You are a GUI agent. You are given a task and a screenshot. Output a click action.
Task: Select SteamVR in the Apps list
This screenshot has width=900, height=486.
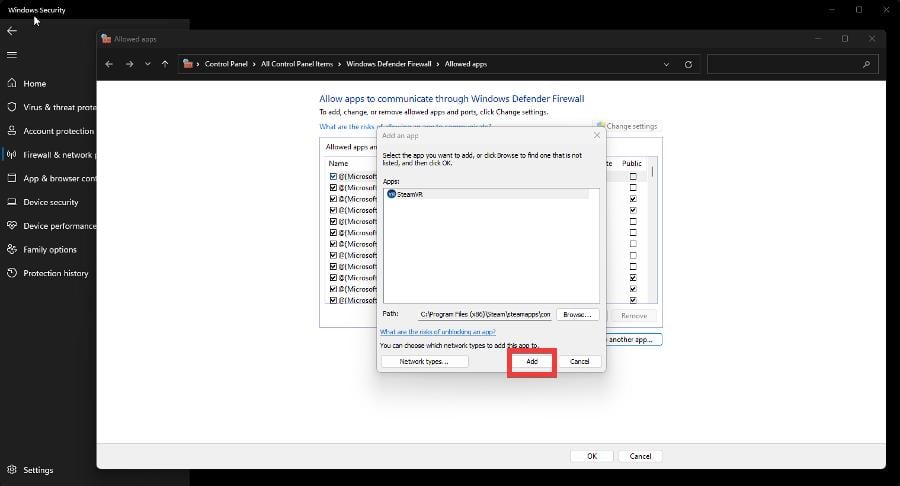(488, 195)
